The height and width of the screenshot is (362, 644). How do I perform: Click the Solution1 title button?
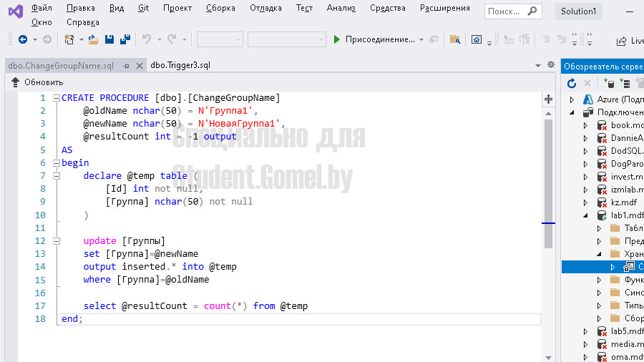[578, 11]
